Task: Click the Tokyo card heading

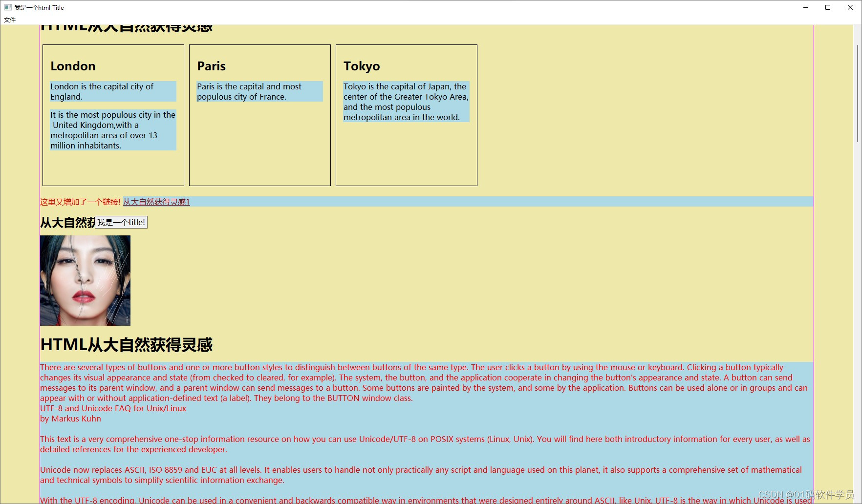Action: tap(362, 66)
